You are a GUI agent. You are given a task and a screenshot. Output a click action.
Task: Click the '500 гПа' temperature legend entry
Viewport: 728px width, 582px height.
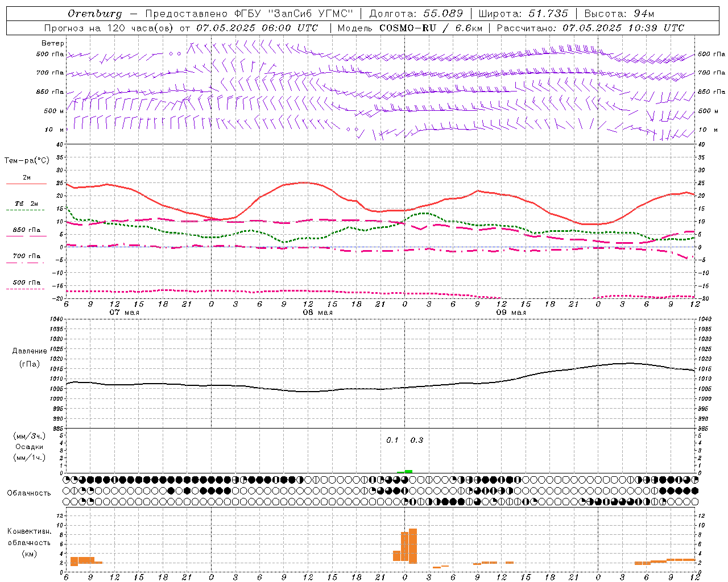[x=27, y=282]
